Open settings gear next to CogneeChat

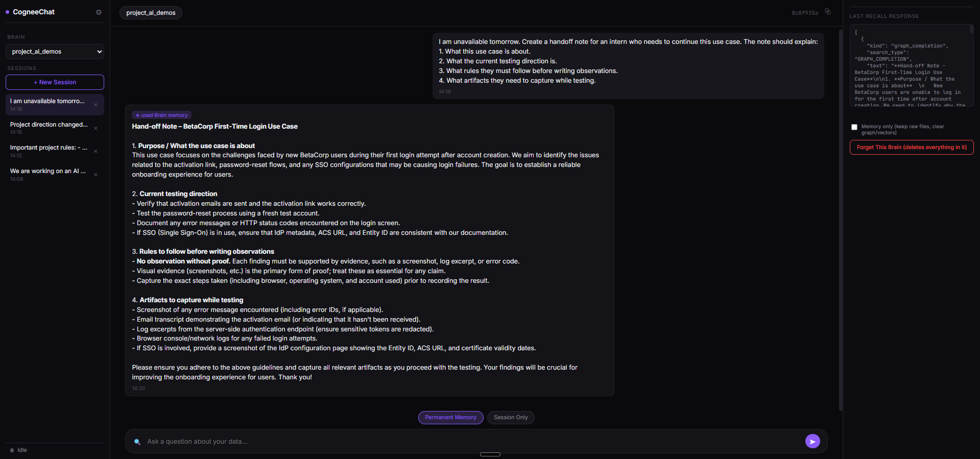pyautogui.click(x=99, y=12)
